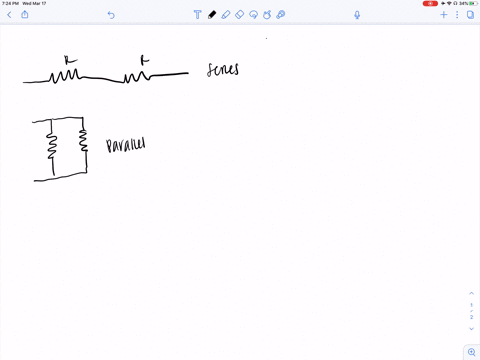Select the Lasso selection tool
This screenshot has height=360, width=480.
(253, 15)
